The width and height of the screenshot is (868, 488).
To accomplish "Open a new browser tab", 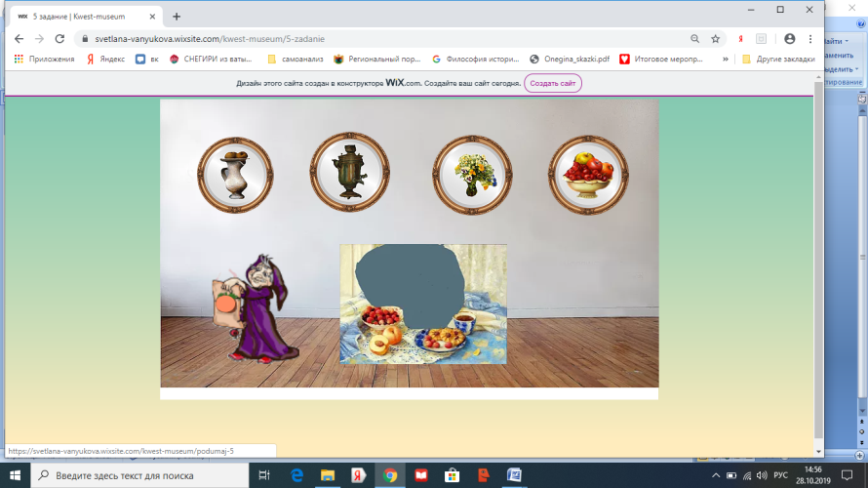I will [x=176, y=17].
